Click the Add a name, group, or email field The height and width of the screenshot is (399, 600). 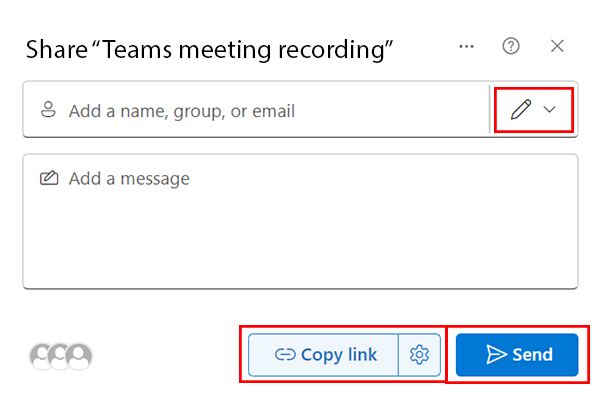click(x=256, y=110)
